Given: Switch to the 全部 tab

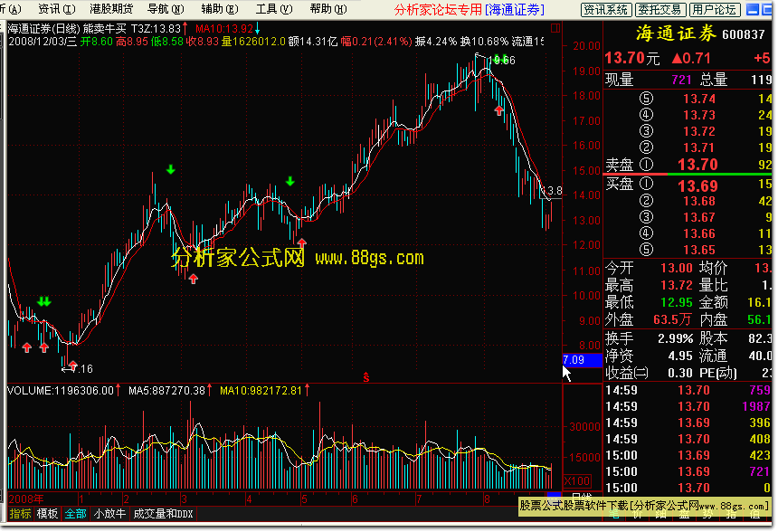Looking at the screenshot, I should 75,514.
